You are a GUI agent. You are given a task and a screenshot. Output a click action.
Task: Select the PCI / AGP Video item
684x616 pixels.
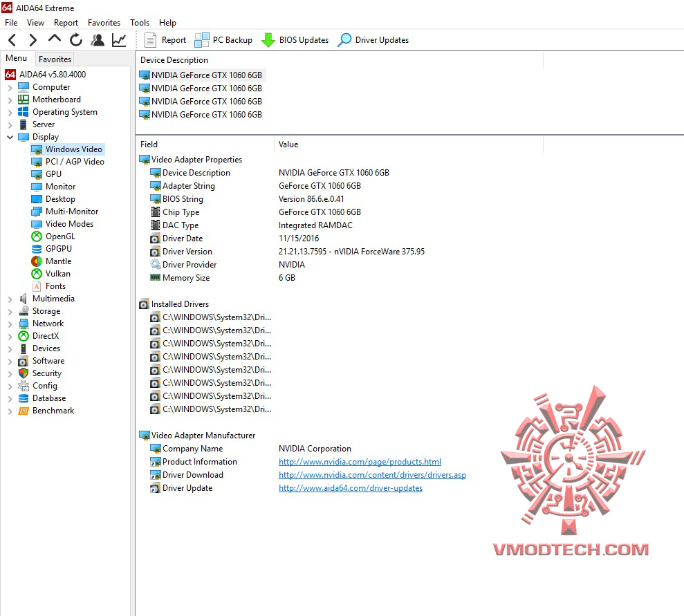(x=75, y=162)
